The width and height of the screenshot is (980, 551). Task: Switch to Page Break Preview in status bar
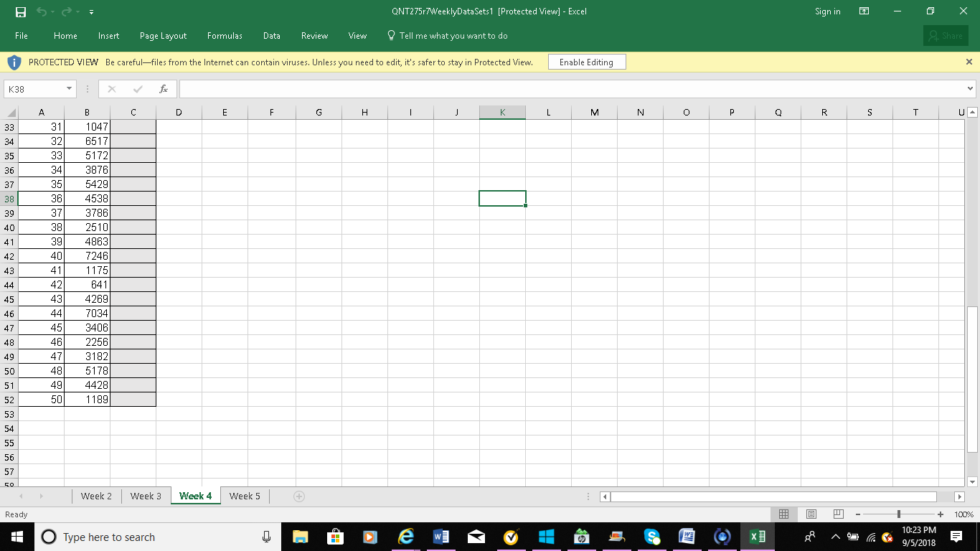838,514
